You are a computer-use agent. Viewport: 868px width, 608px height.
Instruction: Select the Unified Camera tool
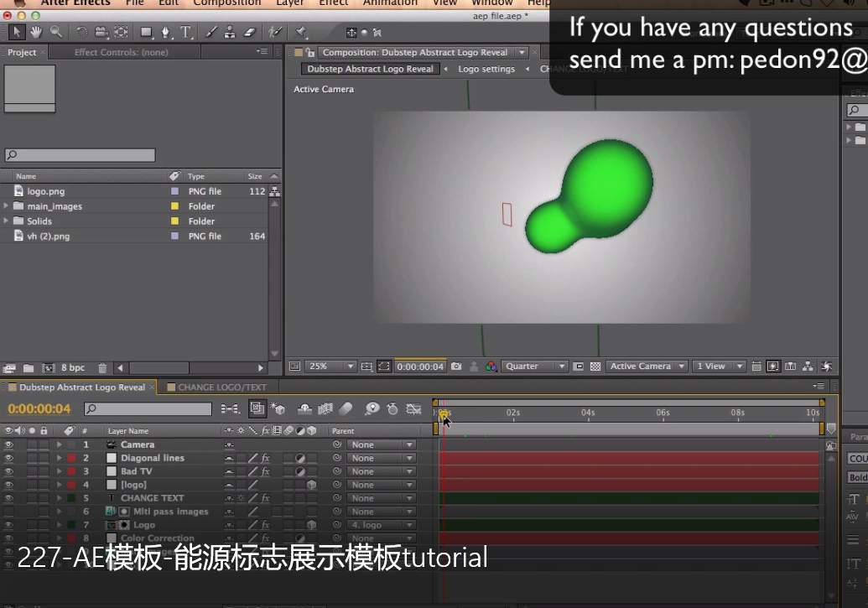coord(101,32)
